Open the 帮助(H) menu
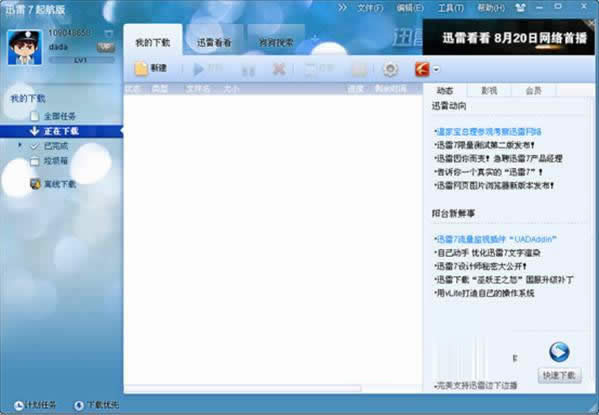Screen dimensions: 599x415 (491, 8)
